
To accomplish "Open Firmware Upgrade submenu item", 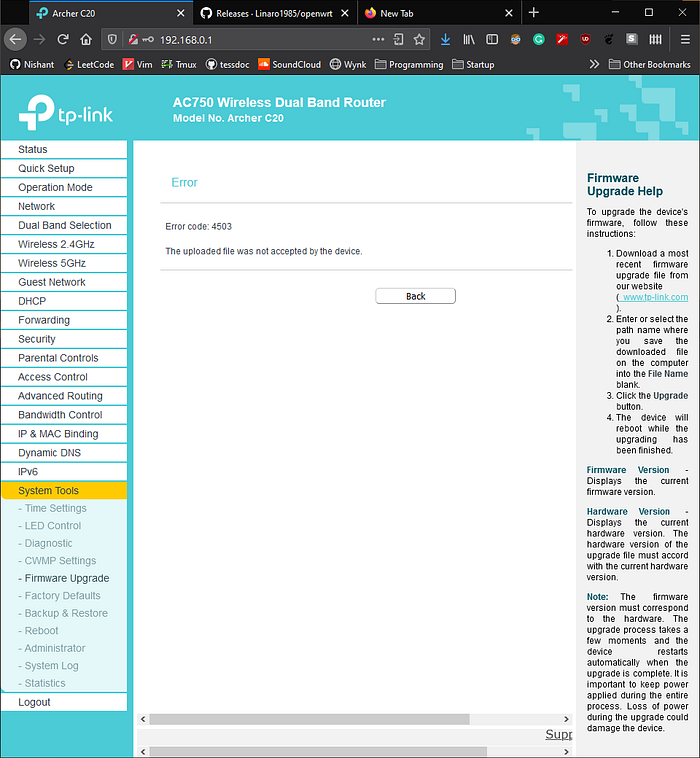I will [x=67, y=578].
